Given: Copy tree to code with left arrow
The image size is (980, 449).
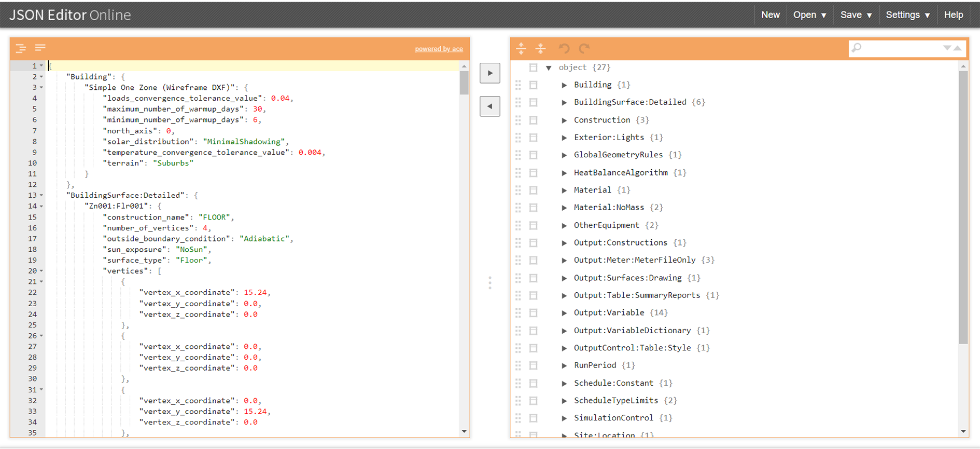Looking at the screenshot, I should click(x=489, y=106).
